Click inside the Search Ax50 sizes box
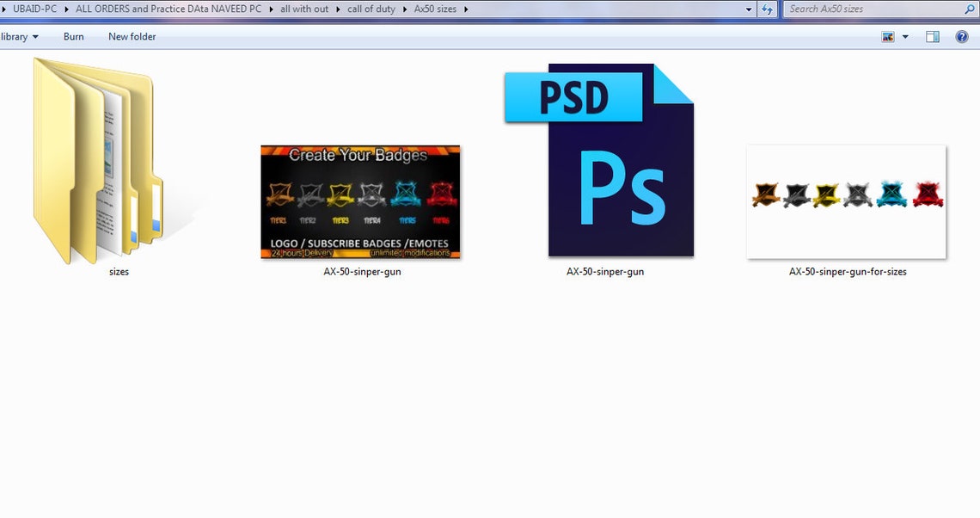The image size is (980, 518). pyautogui.click(x=860, y=9)
